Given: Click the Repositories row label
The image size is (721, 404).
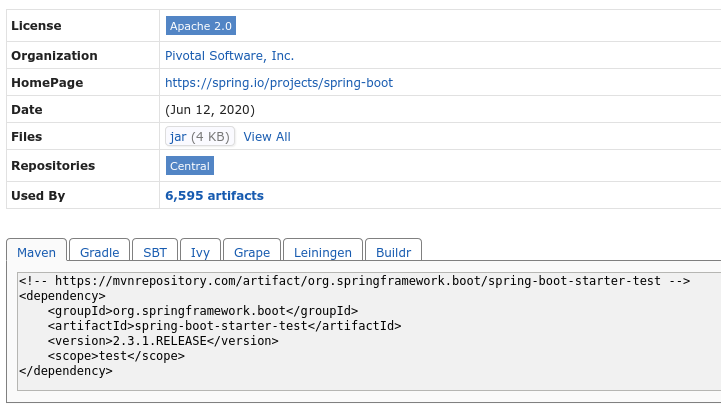Looking at the screenshot, I should coord(53,166).
